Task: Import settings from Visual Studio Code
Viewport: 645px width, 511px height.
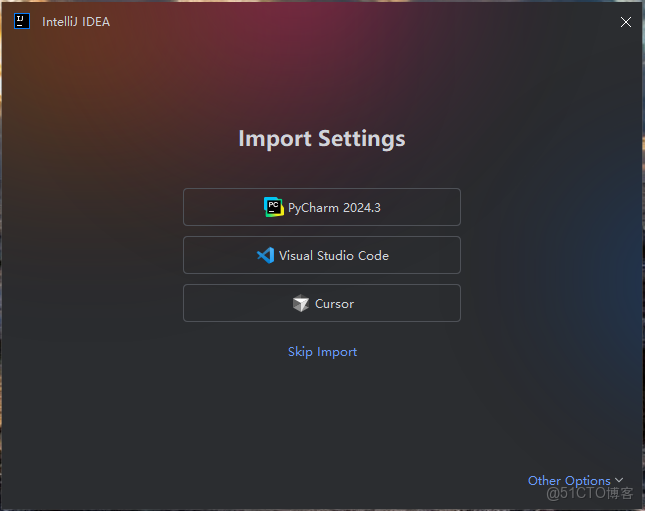Action: tap(321, 255)
